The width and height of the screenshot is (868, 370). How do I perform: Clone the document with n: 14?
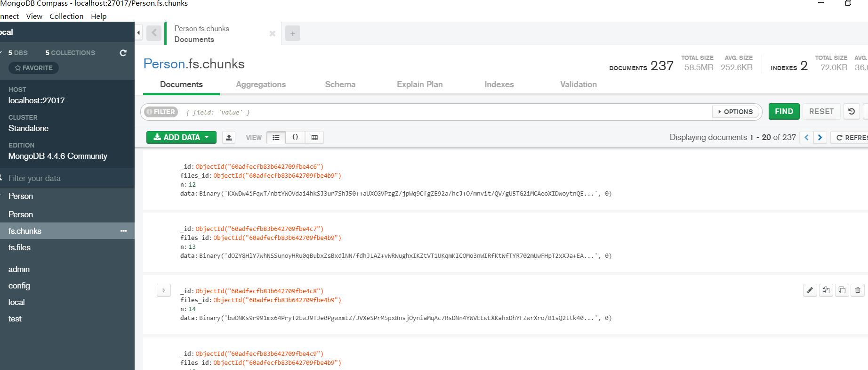(842, 290)
